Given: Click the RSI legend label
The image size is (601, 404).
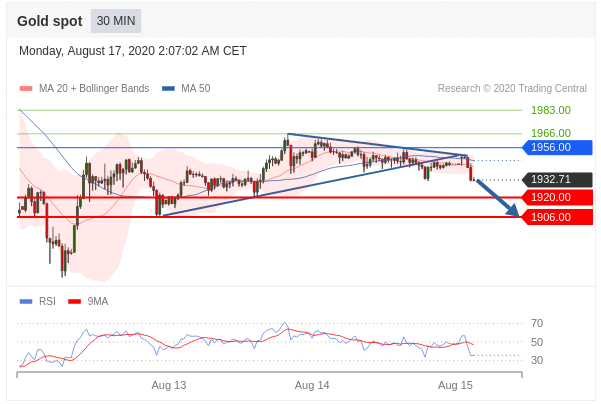Looking at the screenshot, I should coord(47,302).
